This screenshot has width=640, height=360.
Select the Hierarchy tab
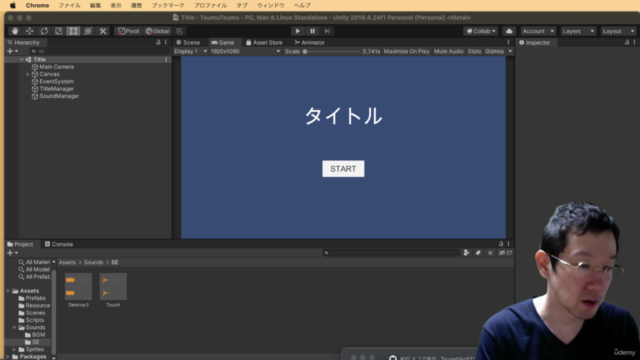point(23,42)
